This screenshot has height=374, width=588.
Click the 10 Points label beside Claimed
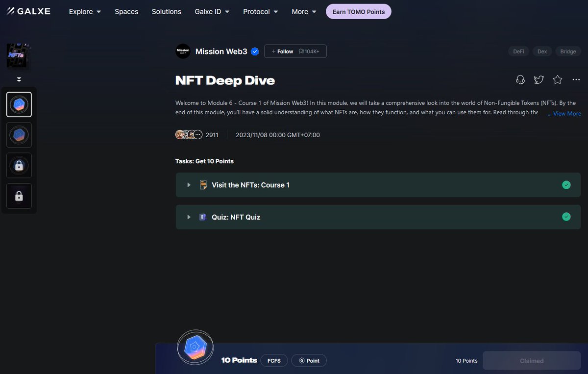pyautogui.click(x=466, y=361)
